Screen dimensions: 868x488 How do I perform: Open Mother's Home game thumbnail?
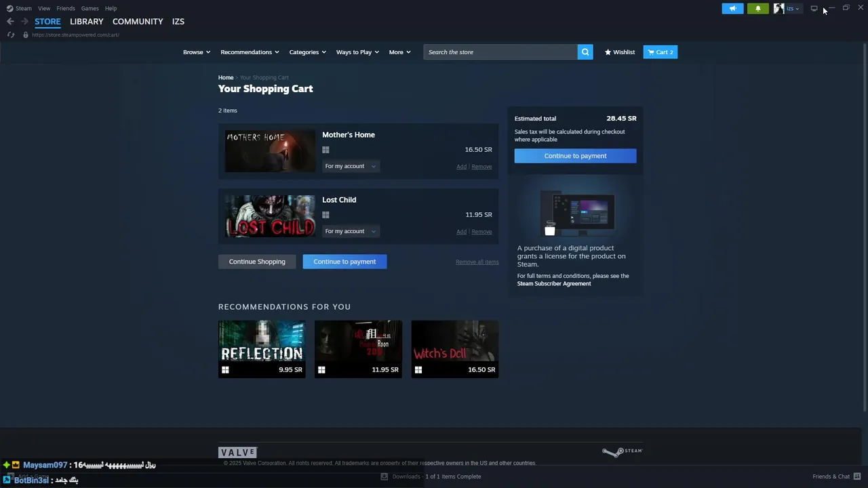(x=271, y=150)
